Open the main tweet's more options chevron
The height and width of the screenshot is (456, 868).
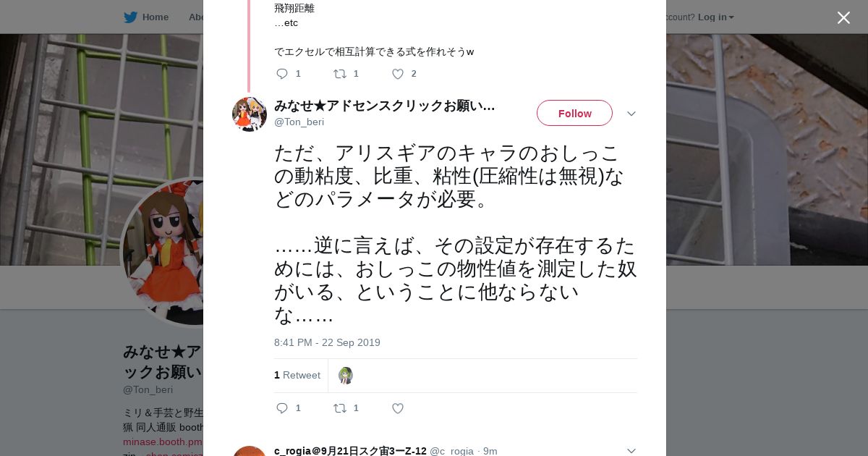click(x=631, y=114)
